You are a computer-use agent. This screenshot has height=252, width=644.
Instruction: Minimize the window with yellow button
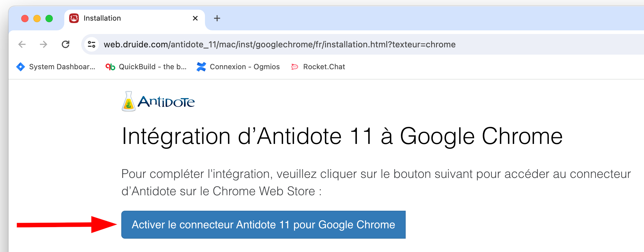tap(37, 19)
